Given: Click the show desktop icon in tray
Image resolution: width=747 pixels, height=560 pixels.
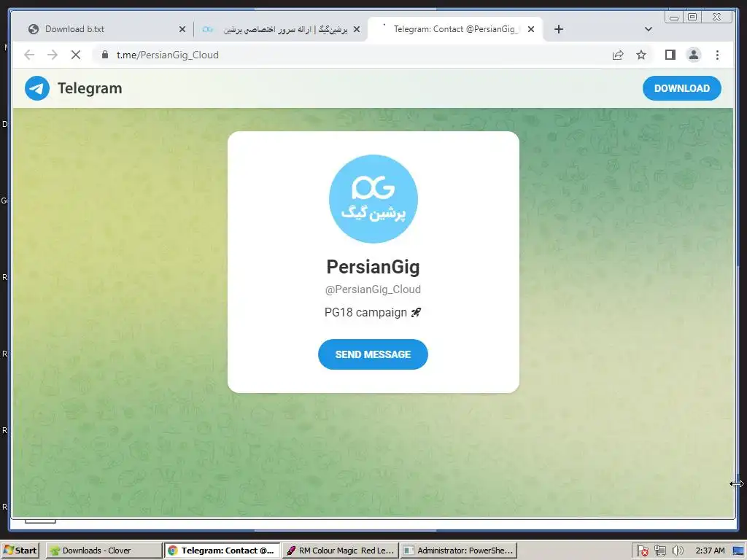Looking at the screenshot, I should tap(738, 551).
